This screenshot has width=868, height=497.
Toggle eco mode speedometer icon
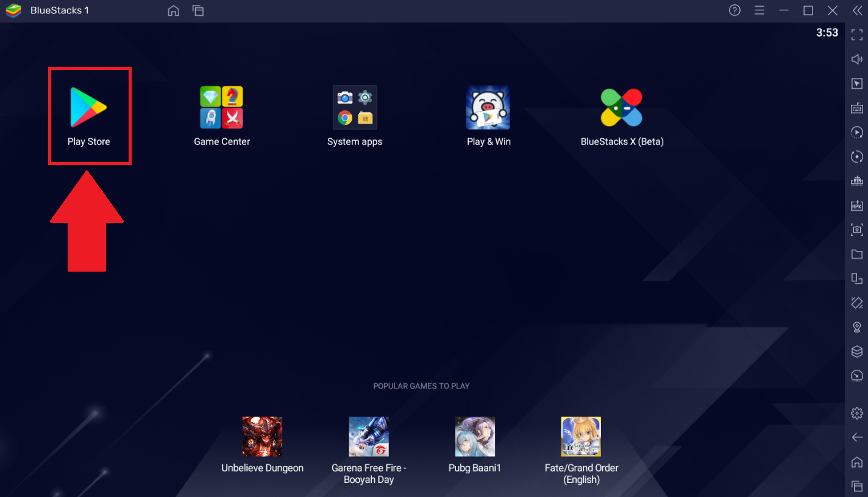(x=857, y=376)
